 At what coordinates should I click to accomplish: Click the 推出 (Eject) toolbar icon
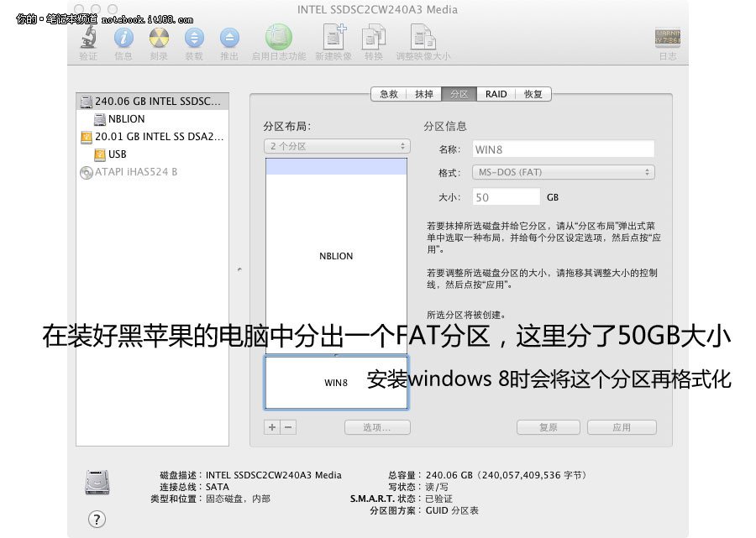click(228, 37)
